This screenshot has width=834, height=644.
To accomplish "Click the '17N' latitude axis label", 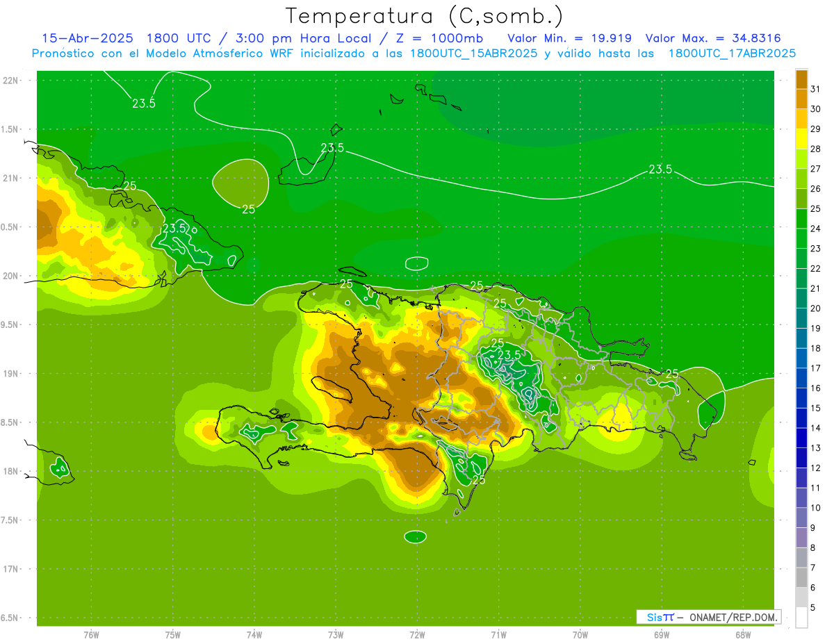I will click(11, 568).
